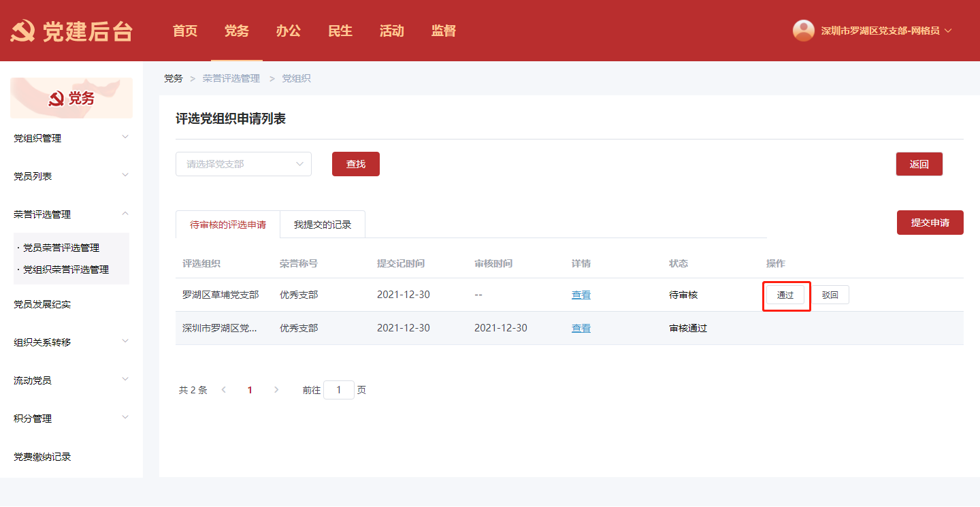
Task: Click the 提交申请 button
Action: [x=930, y=223]
